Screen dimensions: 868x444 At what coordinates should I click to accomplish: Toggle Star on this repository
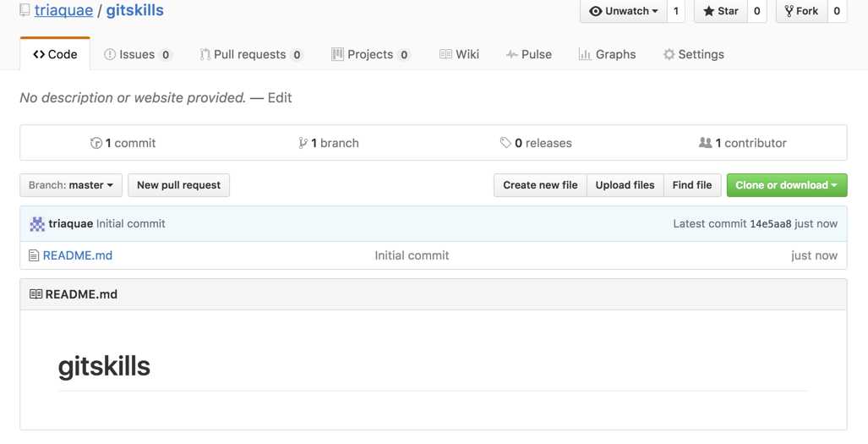tap(721, 11)
